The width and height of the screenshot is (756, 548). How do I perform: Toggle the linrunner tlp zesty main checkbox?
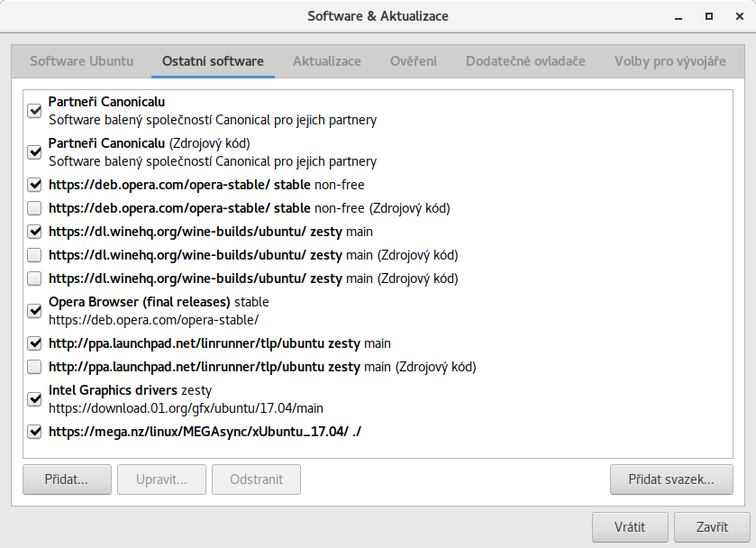(x=35, y=343)
